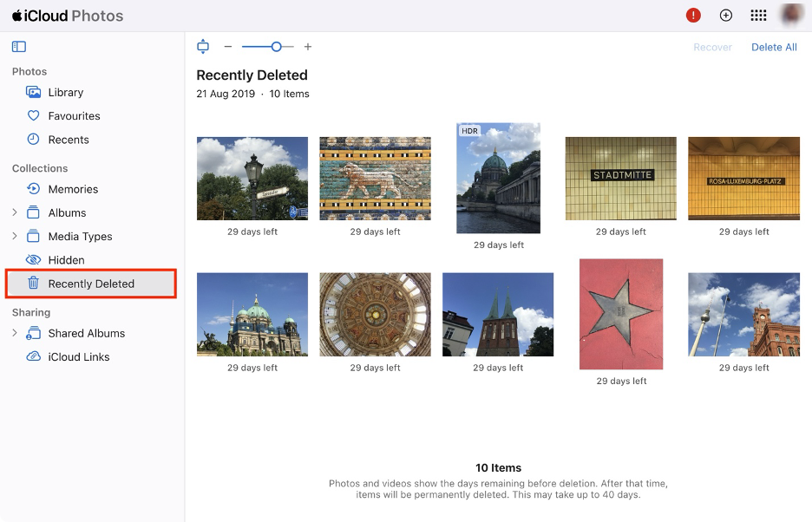
Task: Expand the Albums section
Action: coord(16,212)
